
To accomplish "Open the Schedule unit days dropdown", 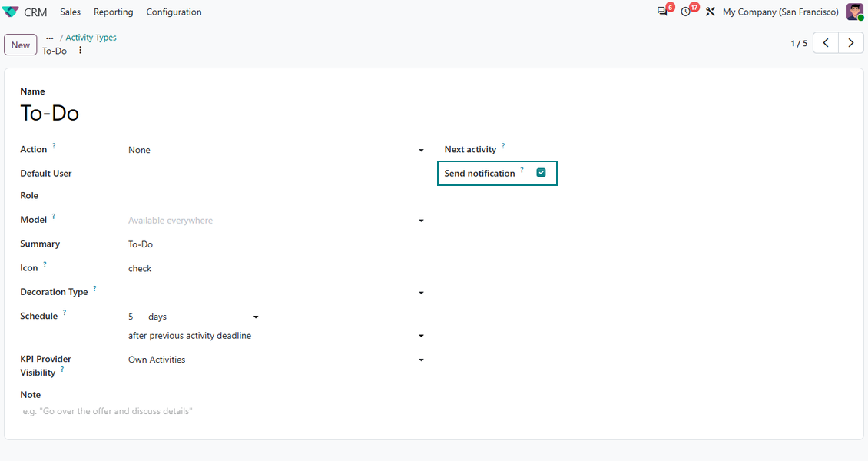I will click(x=204, y=317).
